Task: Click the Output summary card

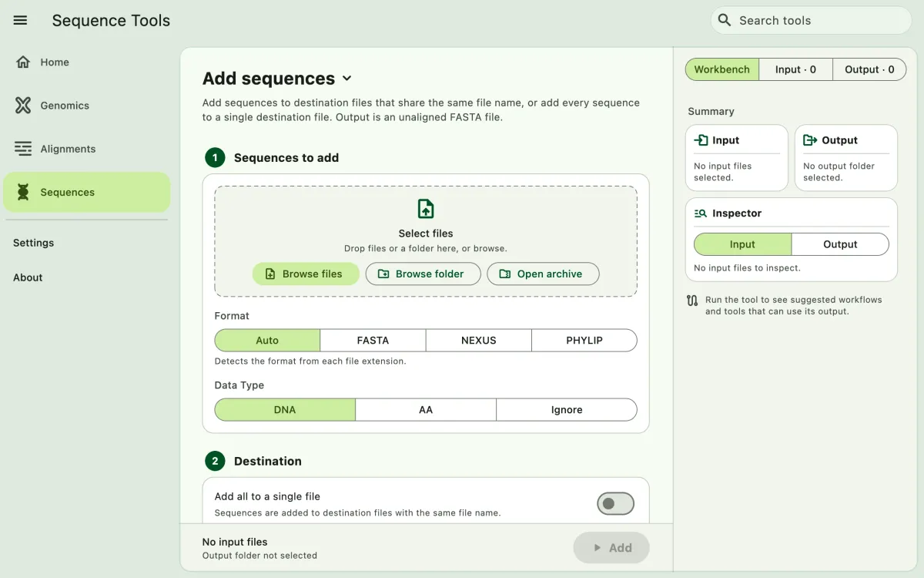Action: (846, 158)
